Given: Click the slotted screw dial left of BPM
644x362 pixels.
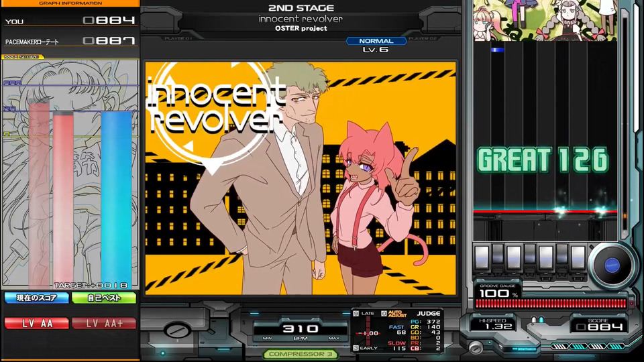Looking at the screenshot, I should point(177,330).
